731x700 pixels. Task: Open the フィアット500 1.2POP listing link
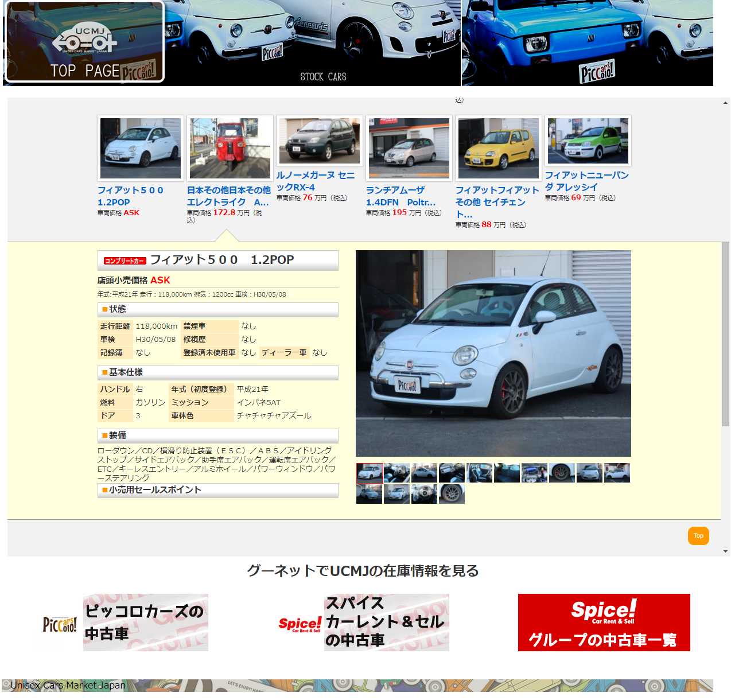click(130, 196)
